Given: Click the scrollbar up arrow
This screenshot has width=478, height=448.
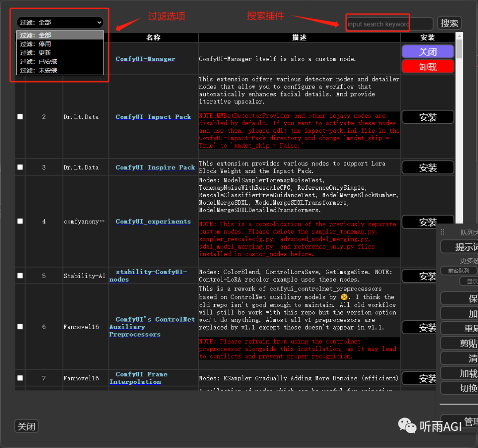Looking at the screenshot, I should pyautogui.click(x=459, y=36).
